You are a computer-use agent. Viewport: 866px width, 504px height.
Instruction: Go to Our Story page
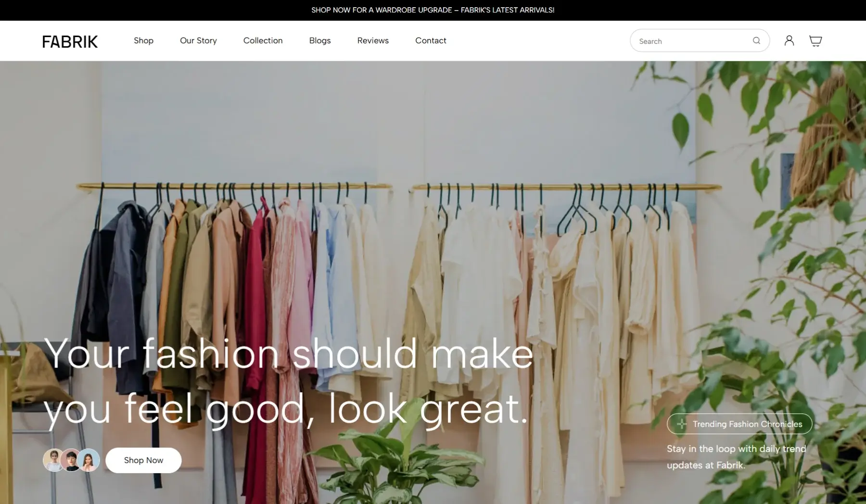click(198, 41)
